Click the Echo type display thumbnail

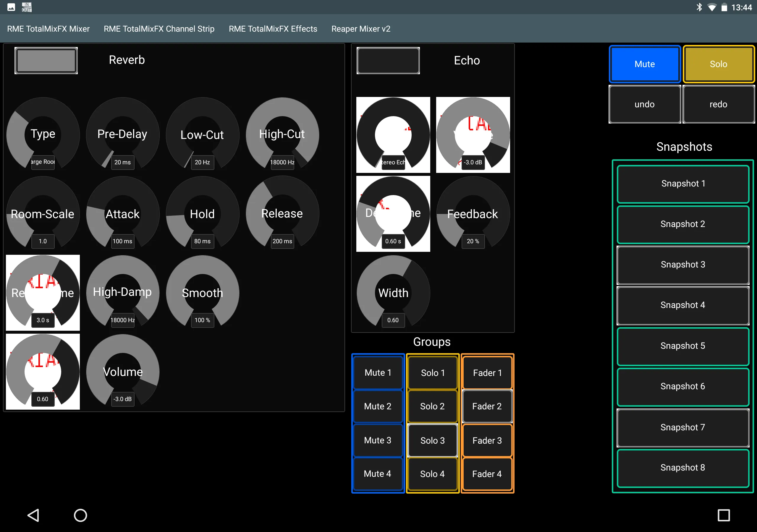click(x=393, y=134)
